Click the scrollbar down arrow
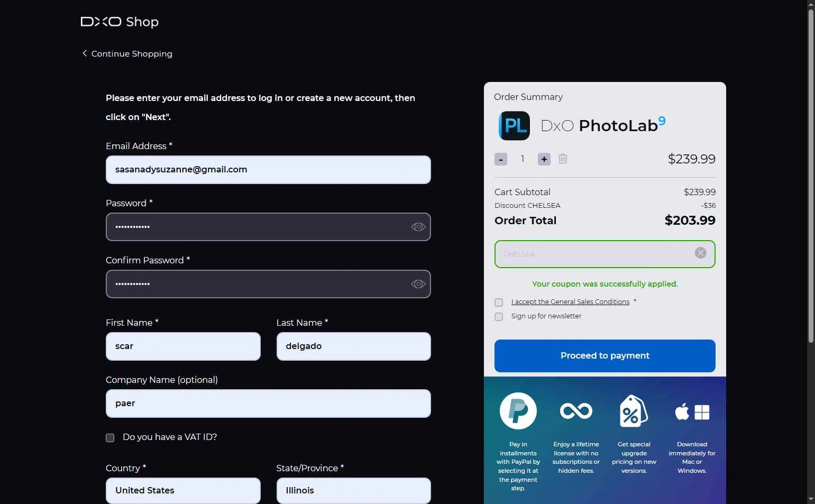This screenshot has height=504, width=815. (811, 499)
